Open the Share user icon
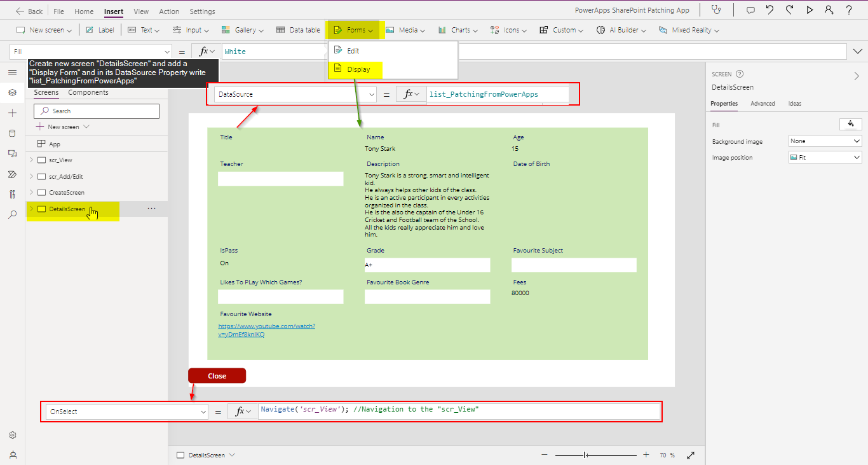This screenshot has width=868, height=465. [829, 10]
